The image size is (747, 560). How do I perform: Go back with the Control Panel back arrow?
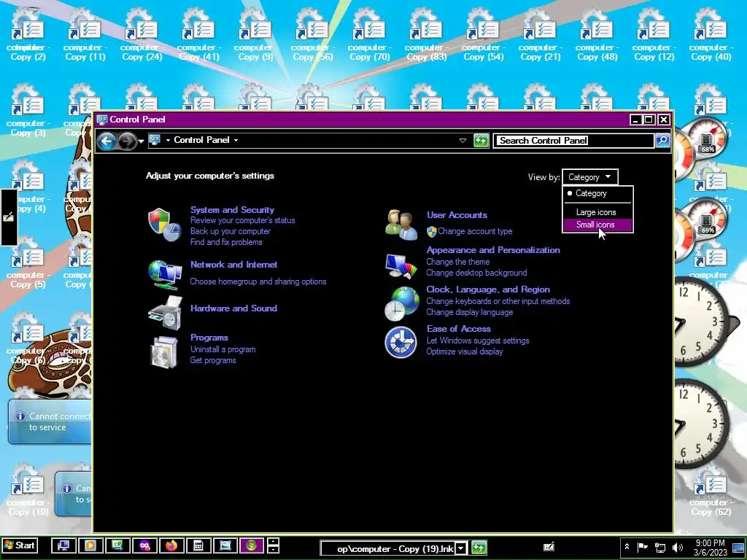click(x=107, y=141)
